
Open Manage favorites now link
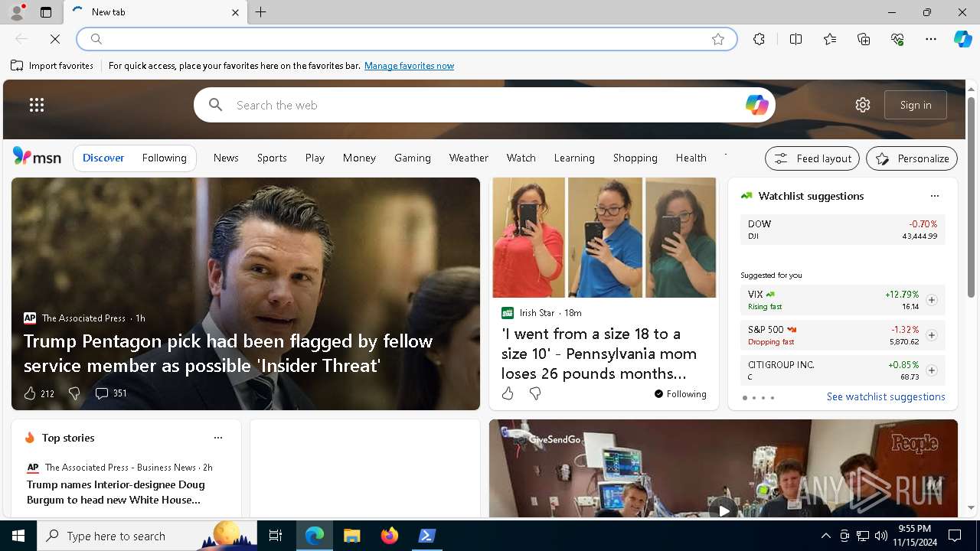(x=409, y=66)
